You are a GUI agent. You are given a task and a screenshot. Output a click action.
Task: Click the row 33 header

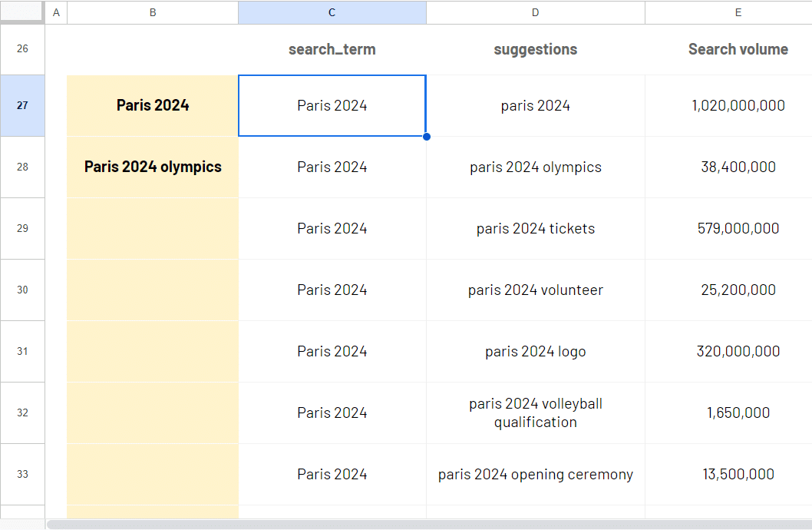click(x=22, y=474)
